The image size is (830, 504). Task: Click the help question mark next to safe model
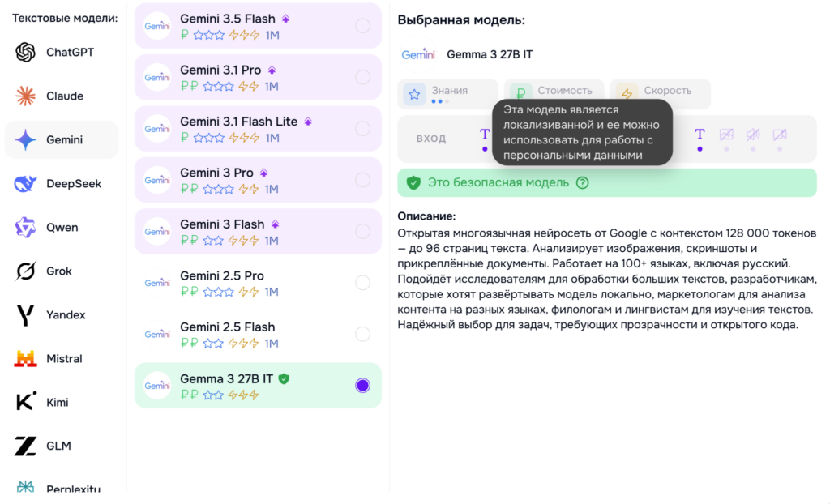point(582,182)
